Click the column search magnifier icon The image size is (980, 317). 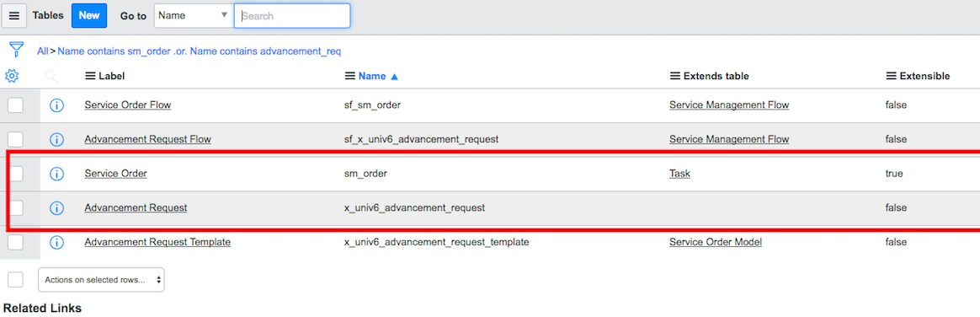51,76
